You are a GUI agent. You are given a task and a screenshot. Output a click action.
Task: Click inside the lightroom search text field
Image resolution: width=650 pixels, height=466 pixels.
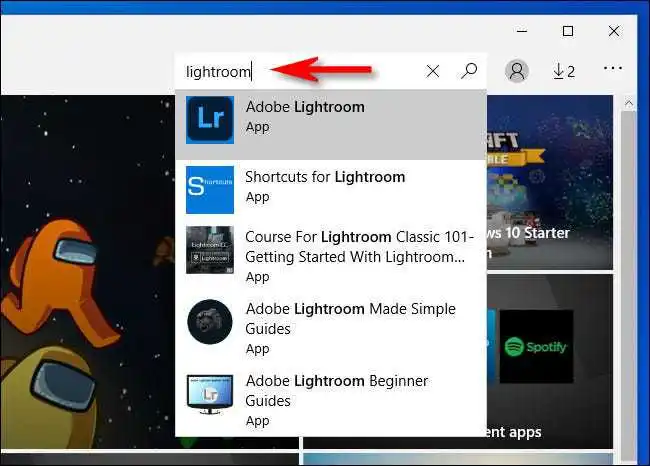coord(300,71)
